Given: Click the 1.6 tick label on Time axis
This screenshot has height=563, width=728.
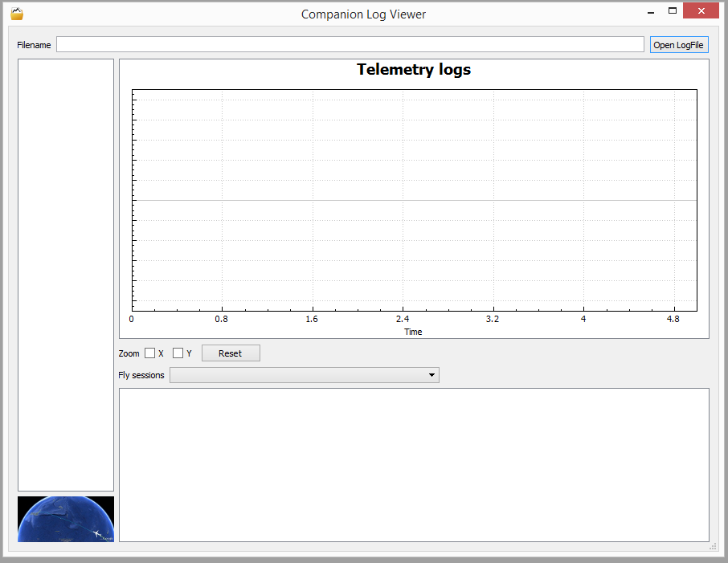Looking at the screenshot, I should [x=312, y=319].
